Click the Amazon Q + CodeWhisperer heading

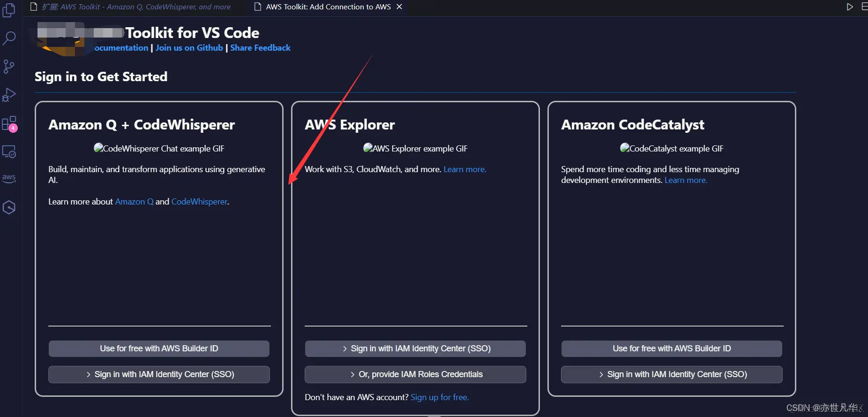click(x=142, y=125)
